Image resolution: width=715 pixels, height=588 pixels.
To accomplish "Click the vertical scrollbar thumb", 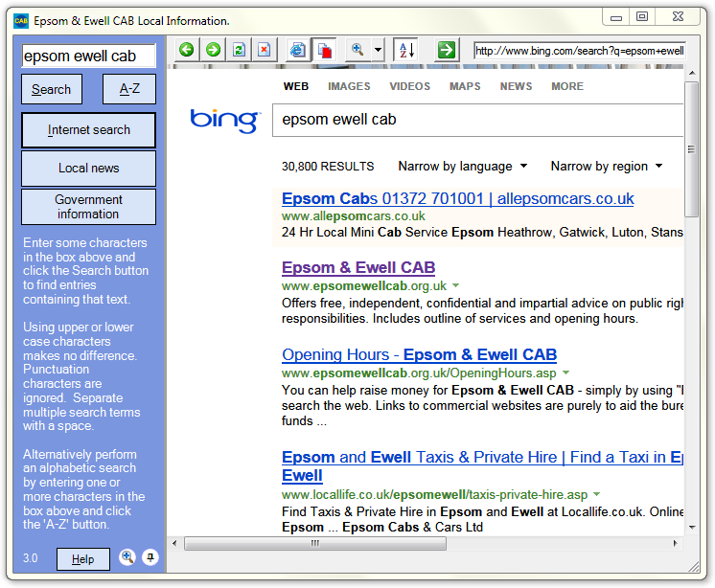I will pos(692,149).
